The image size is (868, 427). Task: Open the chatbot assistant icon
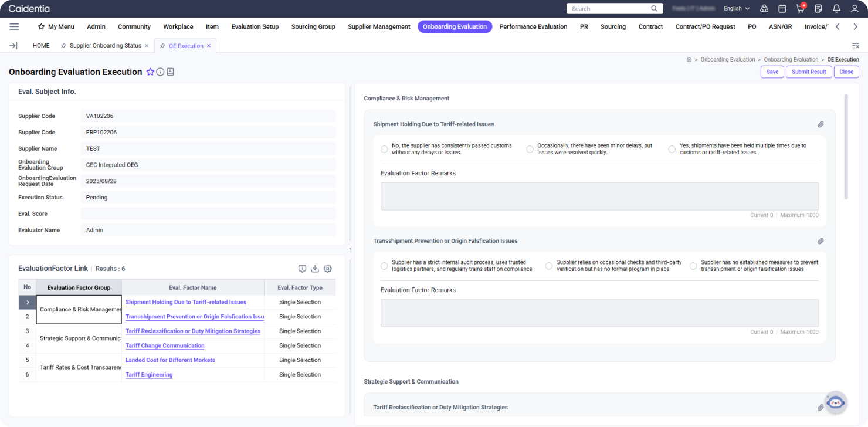coord(836,402)
